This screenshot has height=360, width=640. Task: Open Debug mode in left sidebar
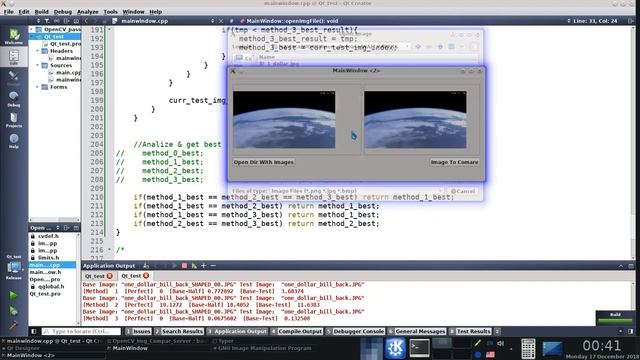click(x=14, y=99)
